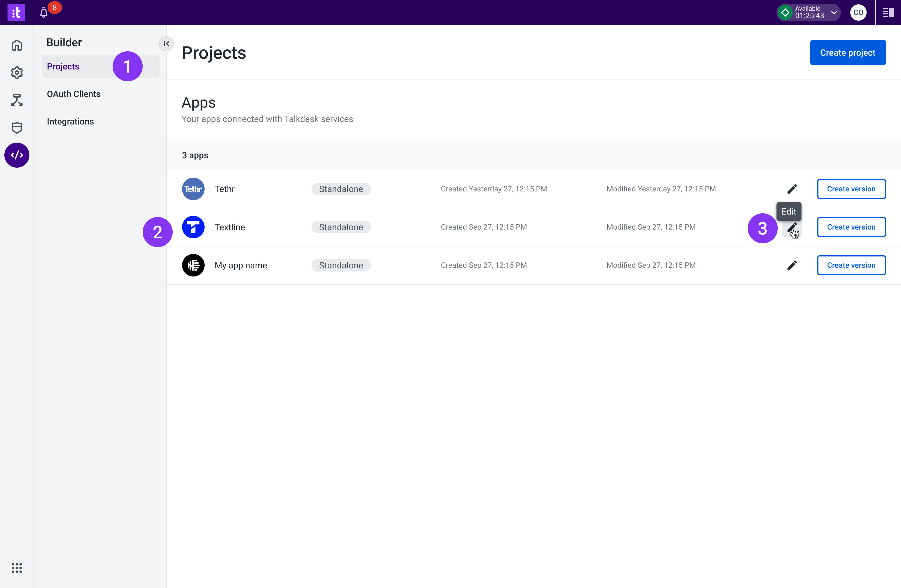Create version for Textline
901x588 pixels.
[851, 227]
